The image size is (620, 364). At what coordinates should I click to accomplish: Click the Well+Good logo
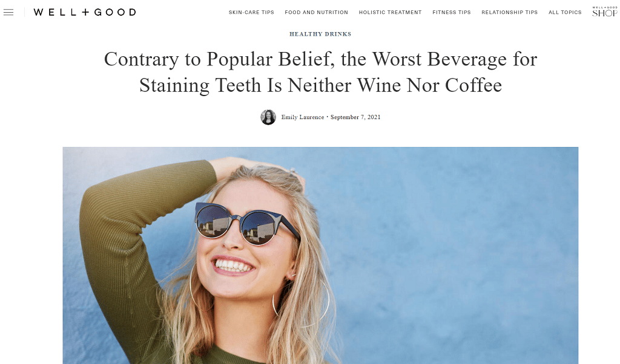click(x=85, y=12)
